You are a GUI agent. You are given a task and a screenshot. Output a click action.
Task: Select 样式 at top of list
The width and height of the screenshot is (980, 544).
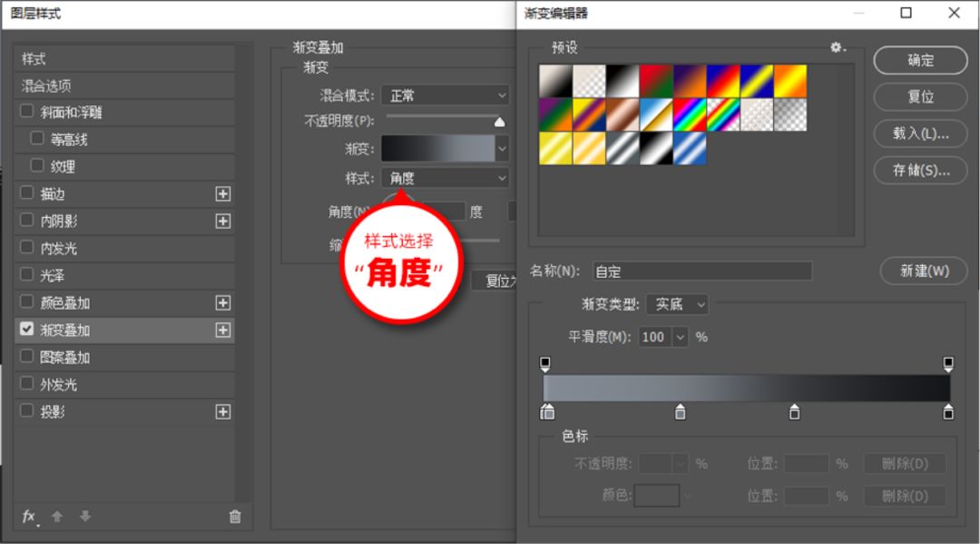pos(34,59)
